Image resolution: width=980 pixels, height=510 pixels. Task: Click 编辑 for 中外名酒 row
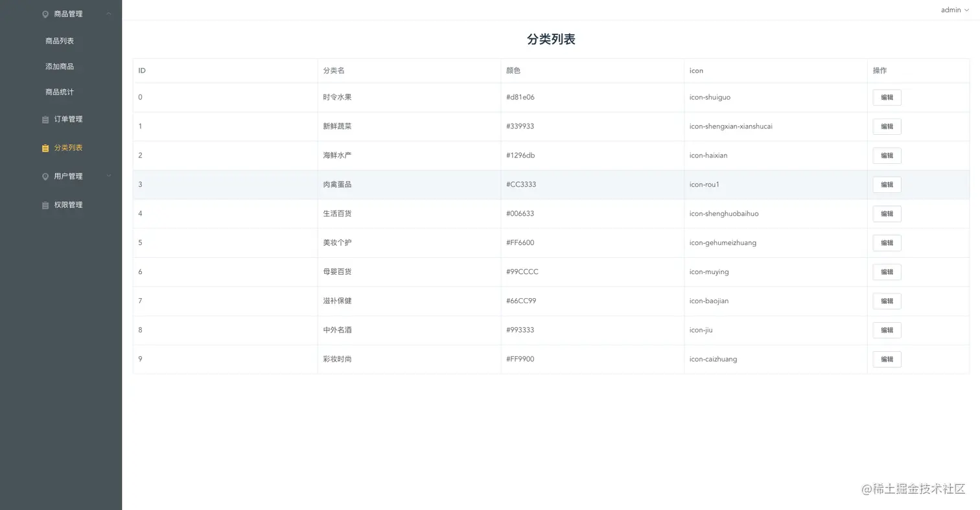pyautogui.click(x=887, y=330)
